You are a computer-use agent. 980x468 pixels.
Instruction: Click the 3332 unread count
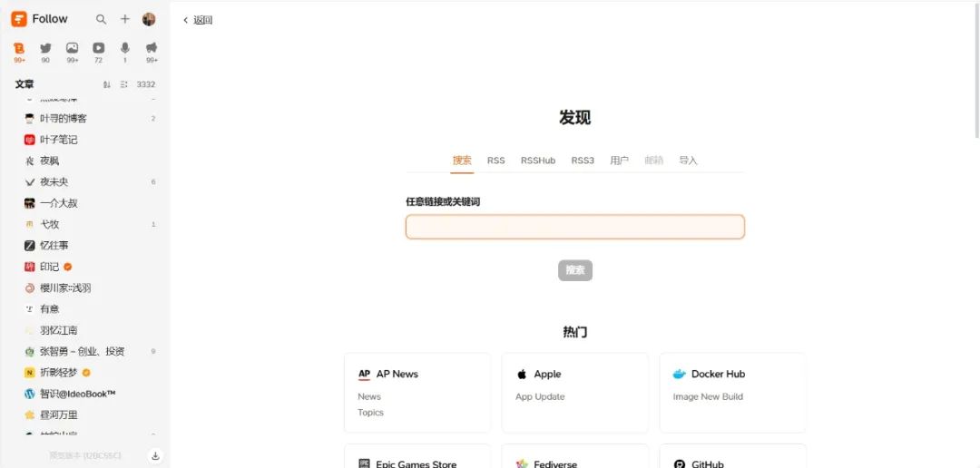(146, 84)
